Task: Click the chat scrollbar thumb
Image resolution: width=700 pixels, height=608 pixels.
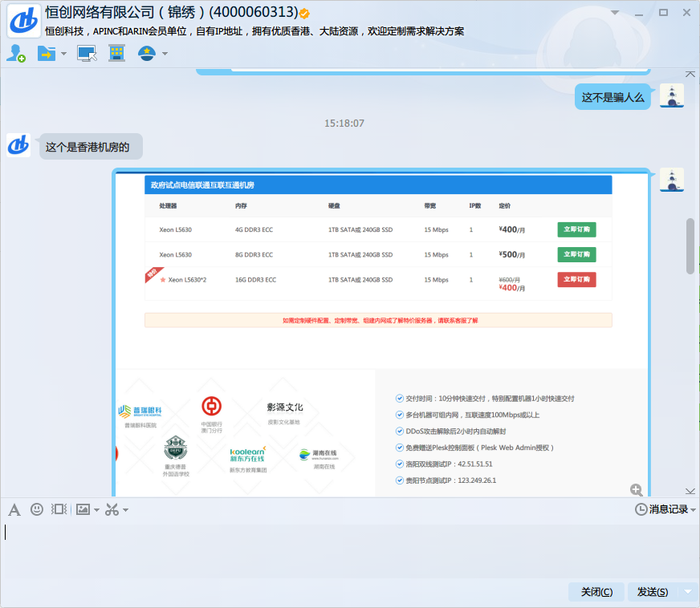Action: click(690, 245)
